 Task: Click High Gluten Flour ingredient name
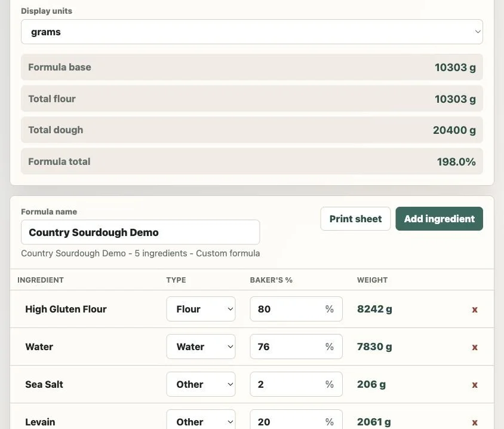[x=66, y=309]
